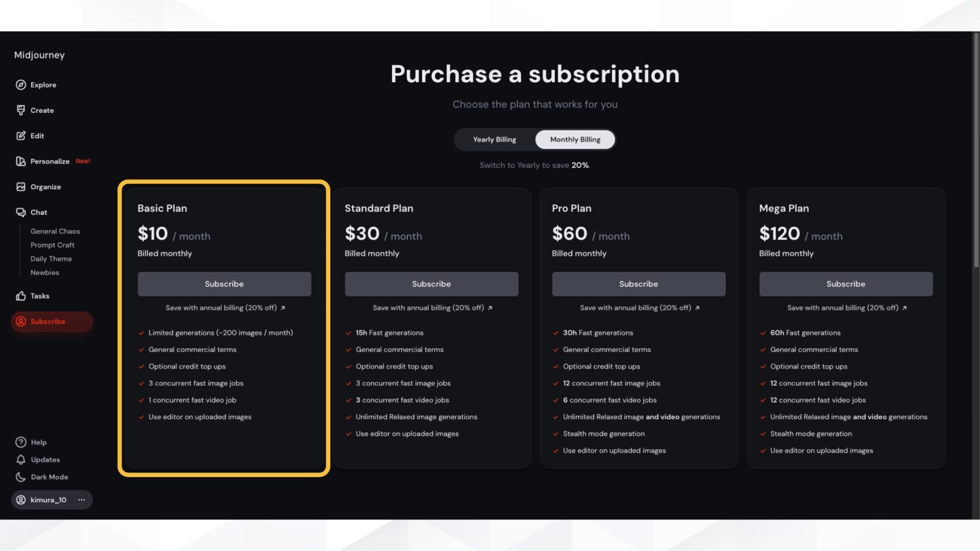Switch to Yearly Billing

[x=494, y=140]
